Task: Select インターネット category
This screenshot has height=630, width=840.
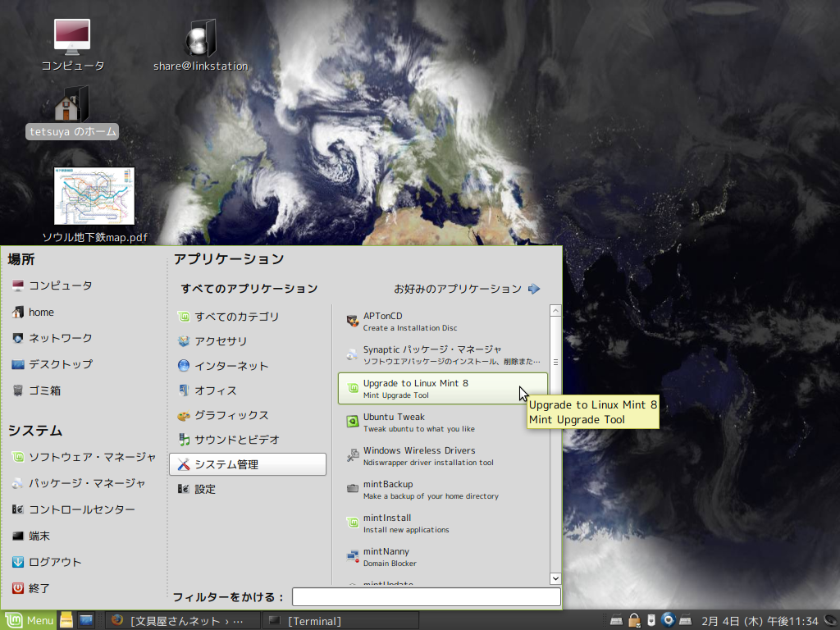Action: click(x=248, y=366)
